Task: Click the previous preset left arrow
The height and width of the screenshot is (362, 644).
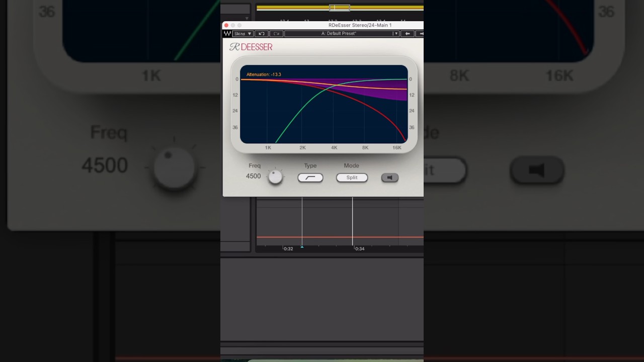Action: click(x=408, y=34)
